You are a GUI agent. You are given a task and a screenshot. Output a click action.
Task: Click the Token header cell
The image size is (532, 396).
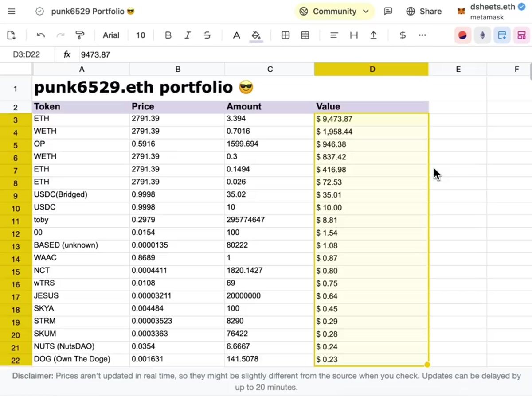click(x=82, y=107)
